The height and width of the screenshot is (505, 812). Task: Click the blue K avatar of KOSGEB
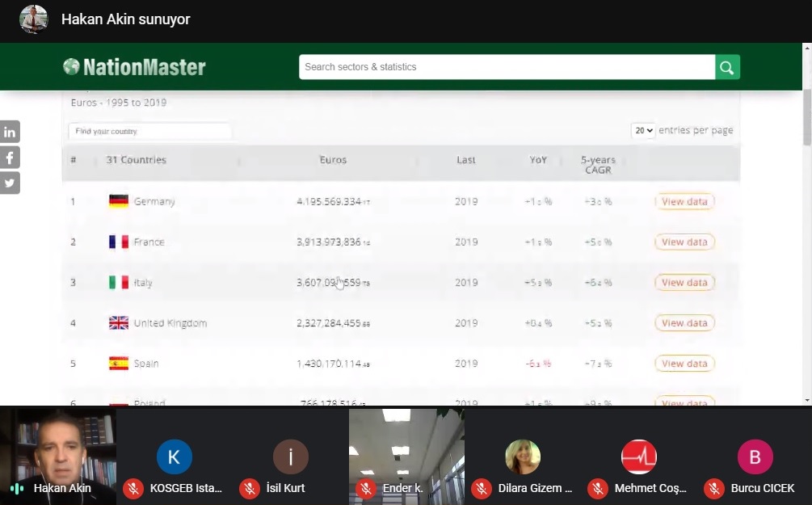click(x=174, y=457)
